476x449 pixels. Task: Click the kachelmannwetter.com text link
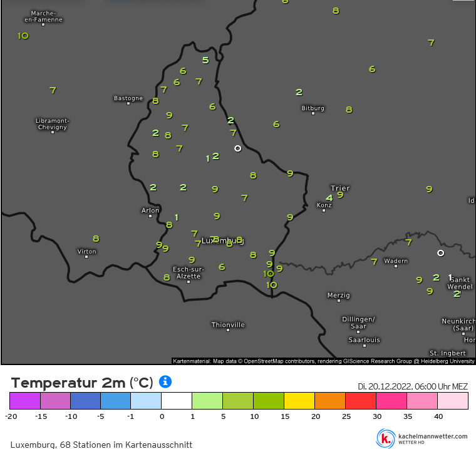[x=433, y=436]
